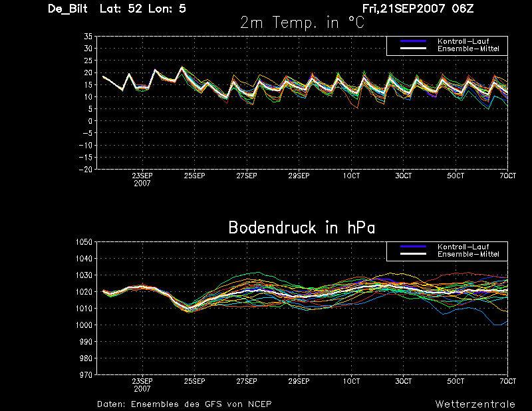Image resolution: width=532 pixels, height=411 pixels.
Task: Click the 1OCT date marker under temperature chart
Action: pos(351,176)
